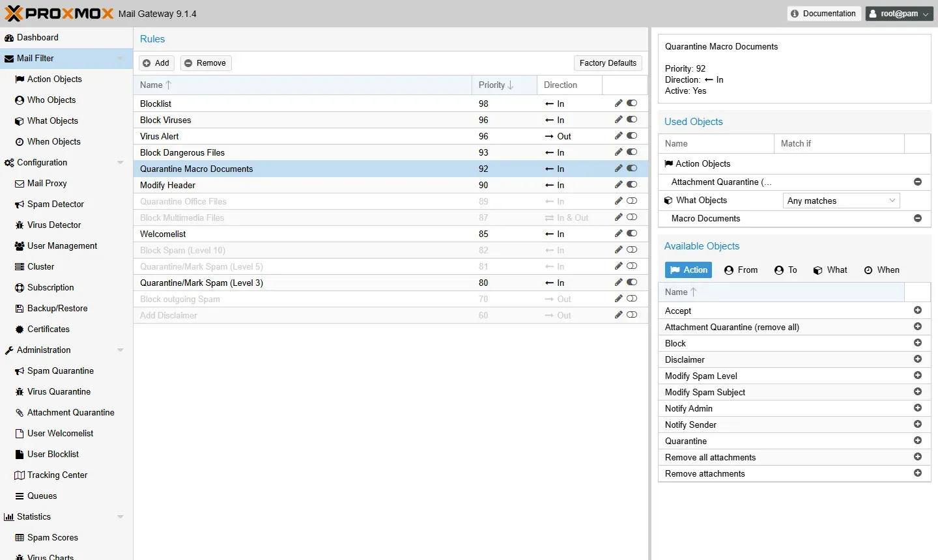Viewport: 938px width, 560px height.
Task: Collapse the Configuration section arrow
Action: [121, 163]
